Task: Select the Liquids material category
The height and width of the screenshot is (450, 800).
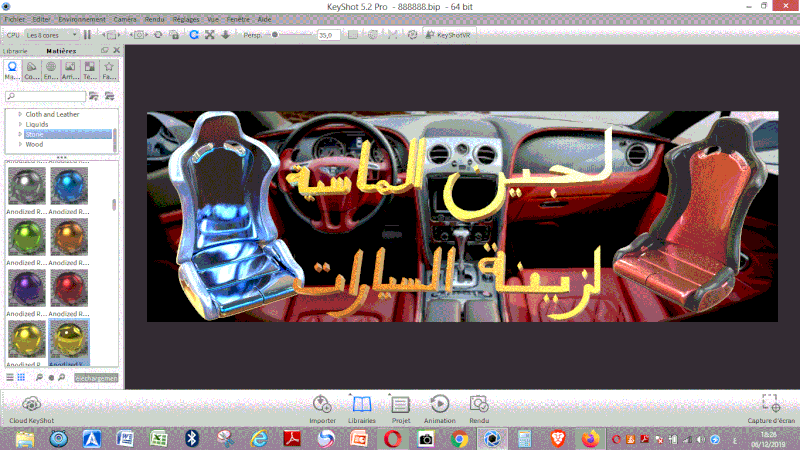Action: (38, 124)
